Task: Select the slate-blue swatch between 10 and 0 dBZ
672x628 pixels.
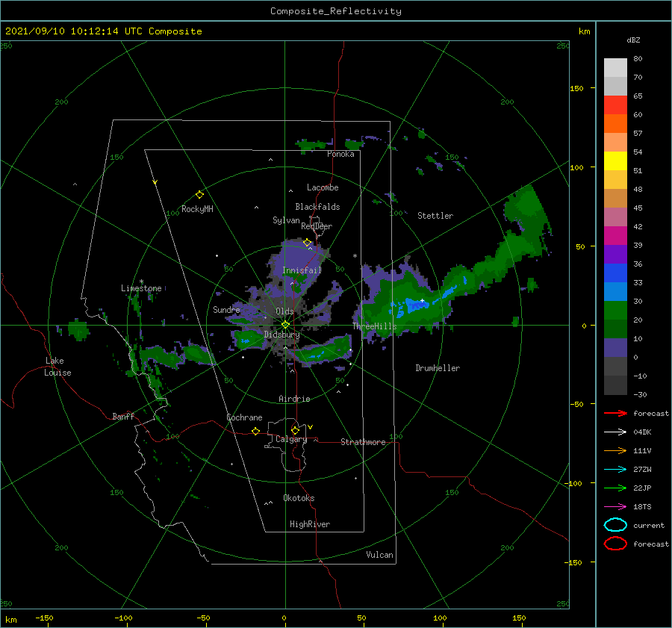Action: coord(615,348)
